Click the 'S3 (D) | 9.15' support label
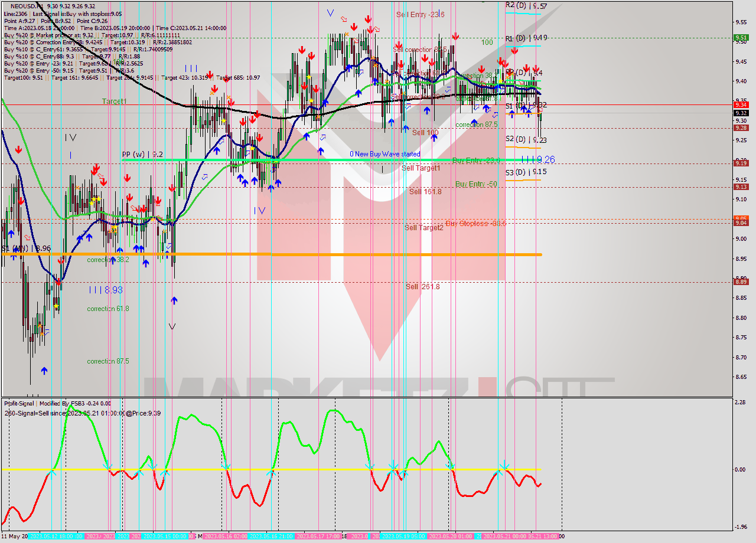756x543 pixels. coord(526,172)
